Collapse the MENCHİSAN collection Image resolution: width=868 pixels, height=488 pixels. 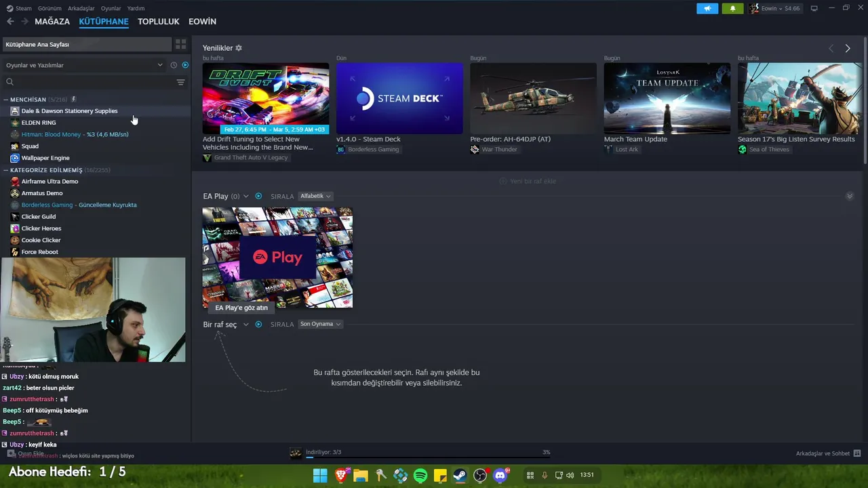tap(5, 100)
